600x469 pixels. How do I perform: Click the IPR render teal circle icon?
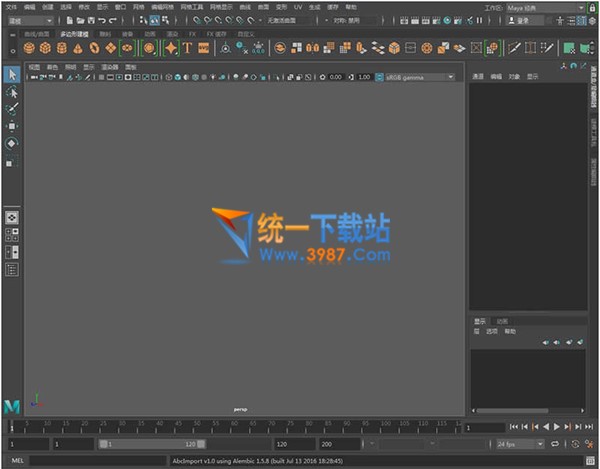[x=447, y=20]
